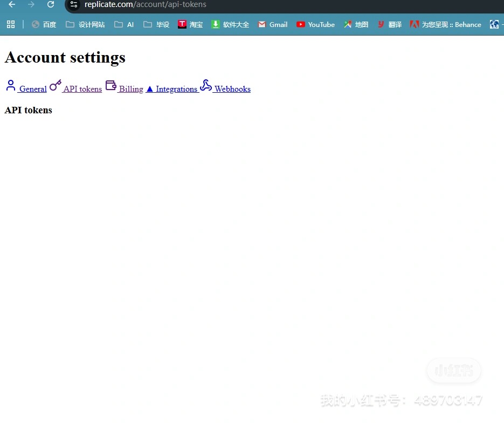Go to General settings link

click(33, 89)
